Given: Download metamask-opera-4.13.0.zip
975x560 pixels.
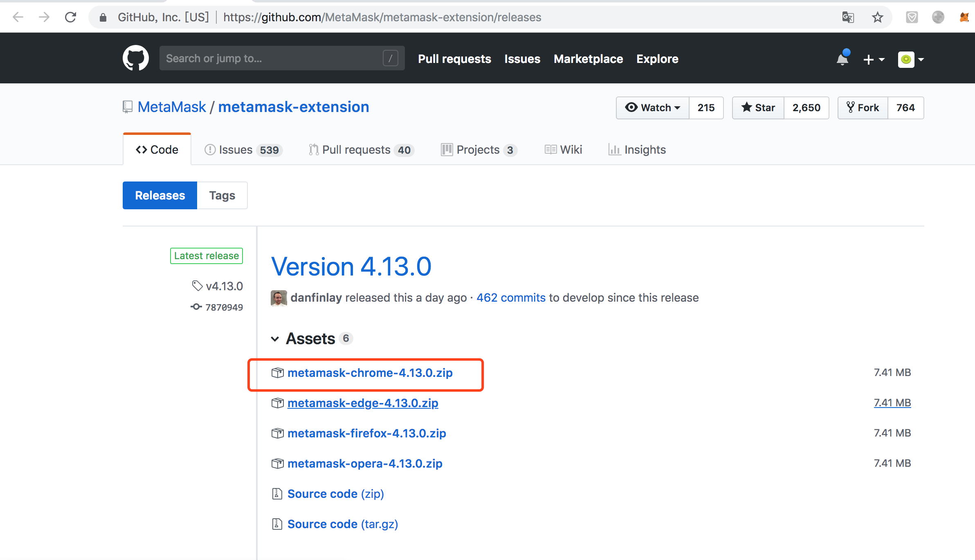Looking at the screenshot, I should [x=365, y=464].
